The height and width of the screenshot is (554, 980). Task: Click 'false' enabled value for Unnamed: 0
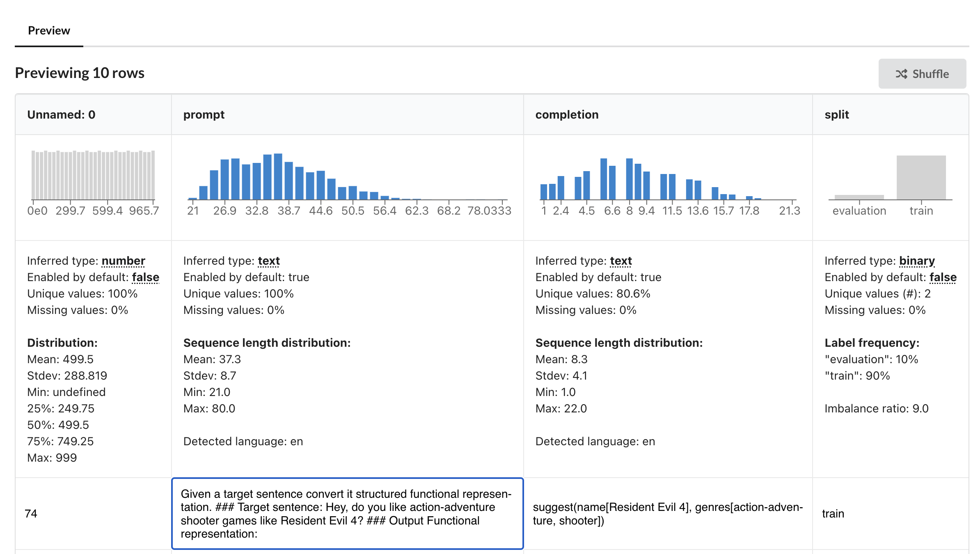(145, 277)
